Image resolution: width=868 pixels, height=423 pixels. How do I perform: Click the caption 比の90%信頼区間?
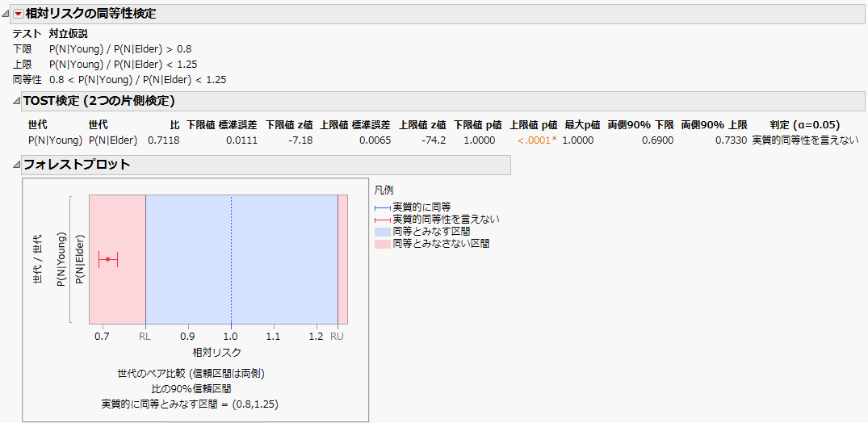tap(191, 388)
